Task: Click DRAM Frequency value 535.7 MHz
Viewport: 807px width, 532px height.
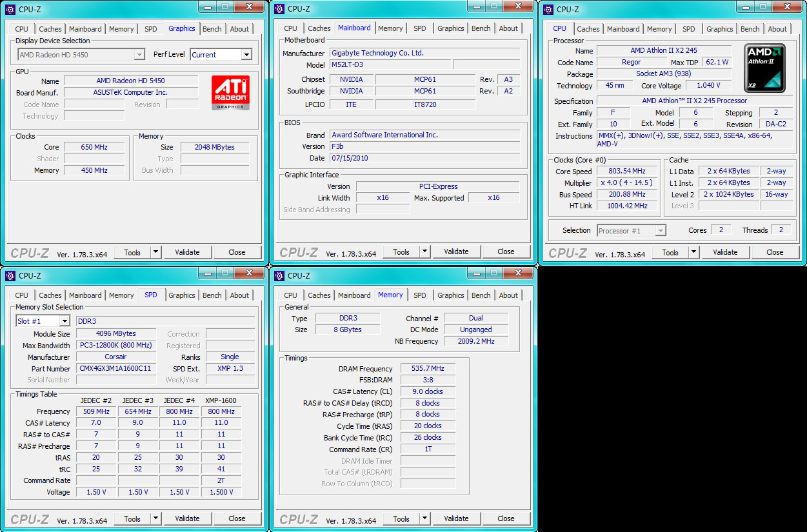Action: 428,368
